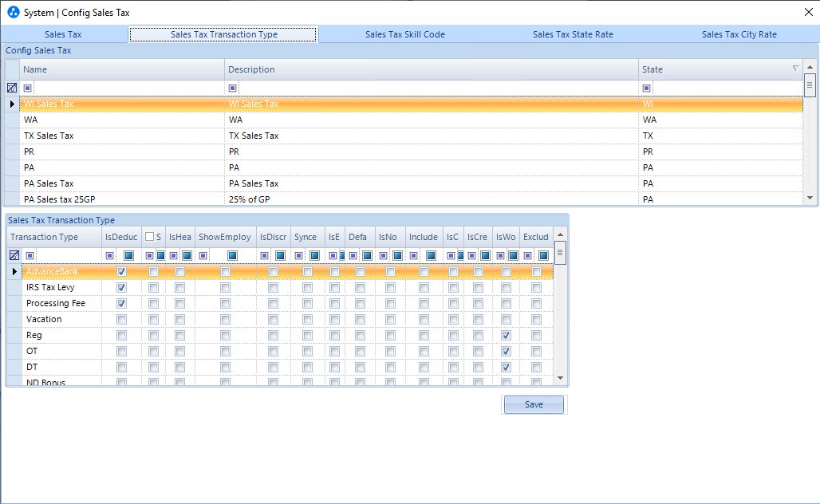820x504 pixels.
Task: Select the TX Sales Tax row
Action: point(411,136)
